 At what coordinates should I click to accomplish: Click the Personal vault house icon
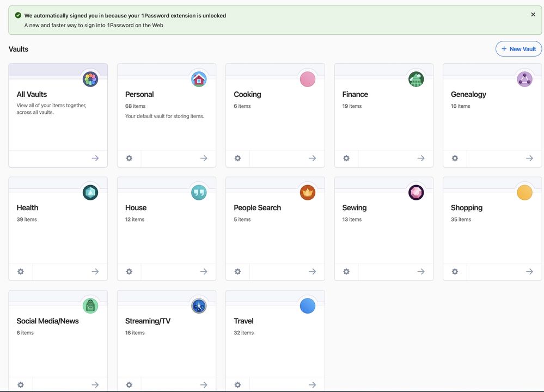tap(199, 79)
